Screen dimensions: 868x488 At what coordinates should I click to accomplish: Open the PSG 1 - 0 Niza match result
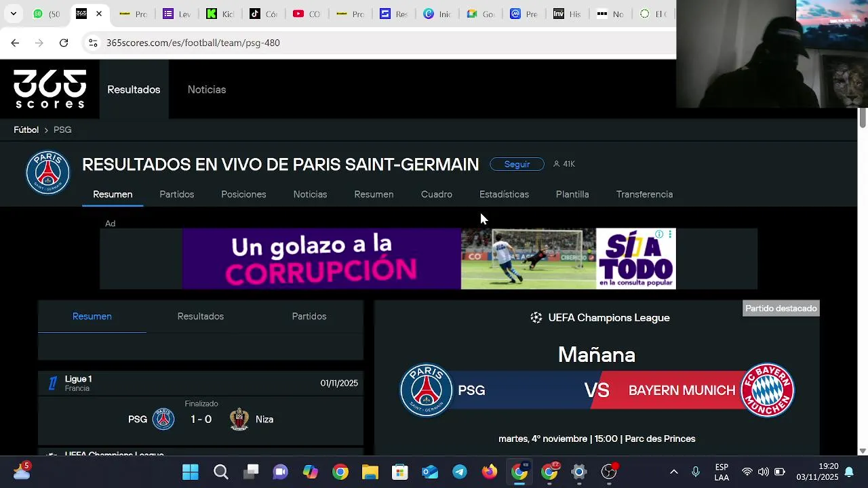pyautogui.click(x=201, y=419)
